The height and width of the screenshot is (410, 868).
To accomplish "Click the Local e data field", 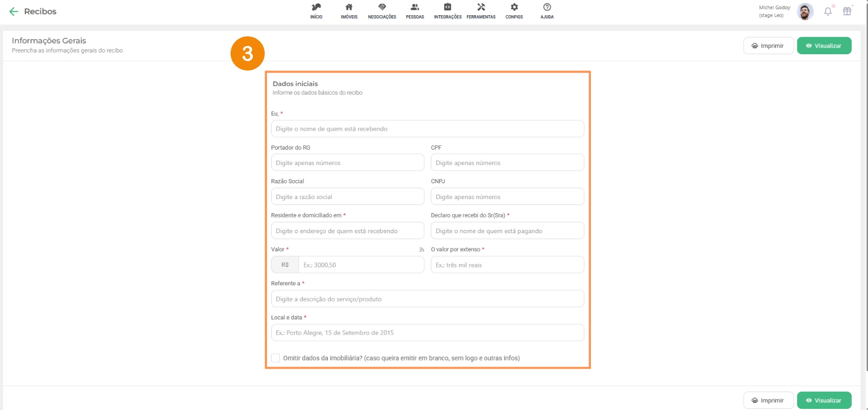I will point(427,332).
